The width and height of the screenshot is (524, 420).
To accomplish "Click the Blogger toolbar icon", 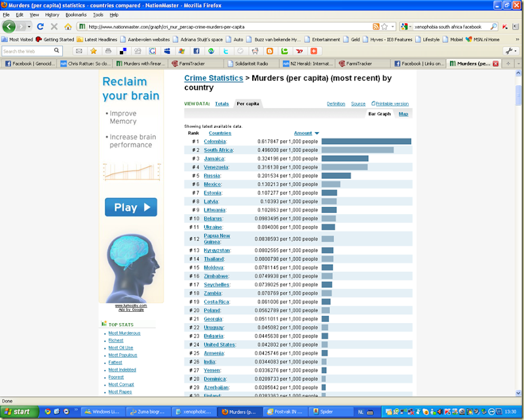I will click(270, 51).
